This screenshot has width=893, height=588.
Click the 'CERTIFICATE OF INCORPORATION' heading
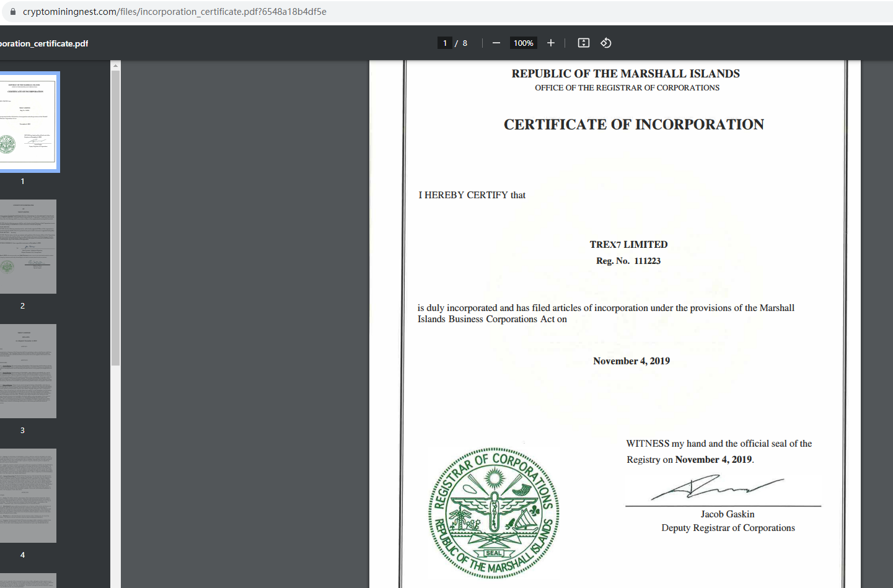coord(634,125)
